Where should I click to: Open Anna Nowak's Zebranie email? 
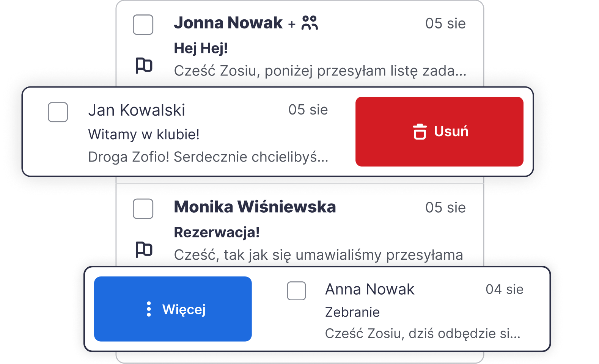[x=352, y=312]
